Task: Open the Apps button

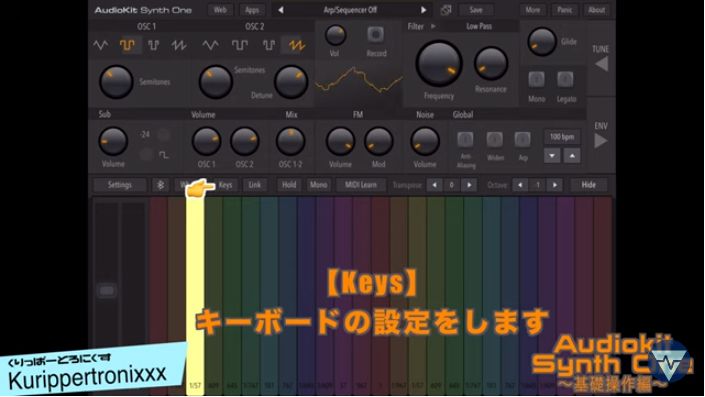Action: (252, 10)
